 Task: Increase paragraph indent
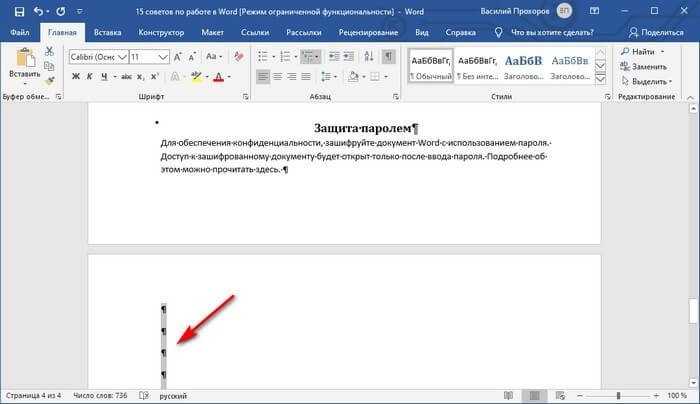[x=349, y=57]
